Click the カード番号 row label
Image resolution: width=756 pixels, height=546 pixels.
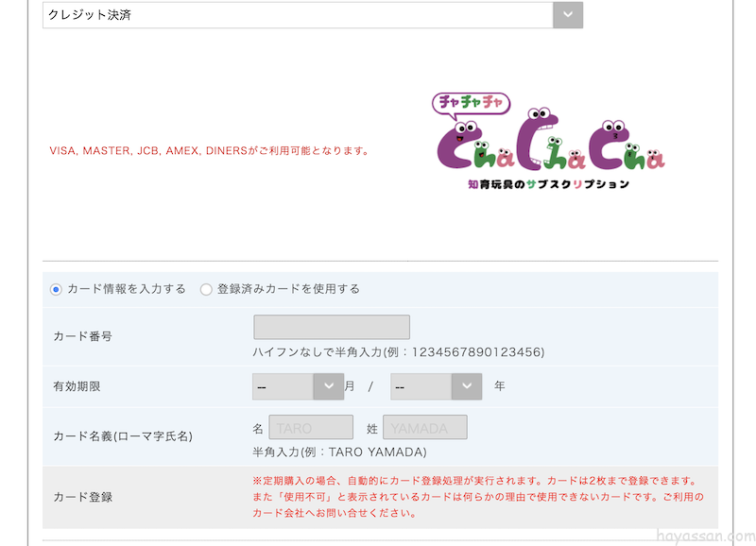(x=83, y=336)
